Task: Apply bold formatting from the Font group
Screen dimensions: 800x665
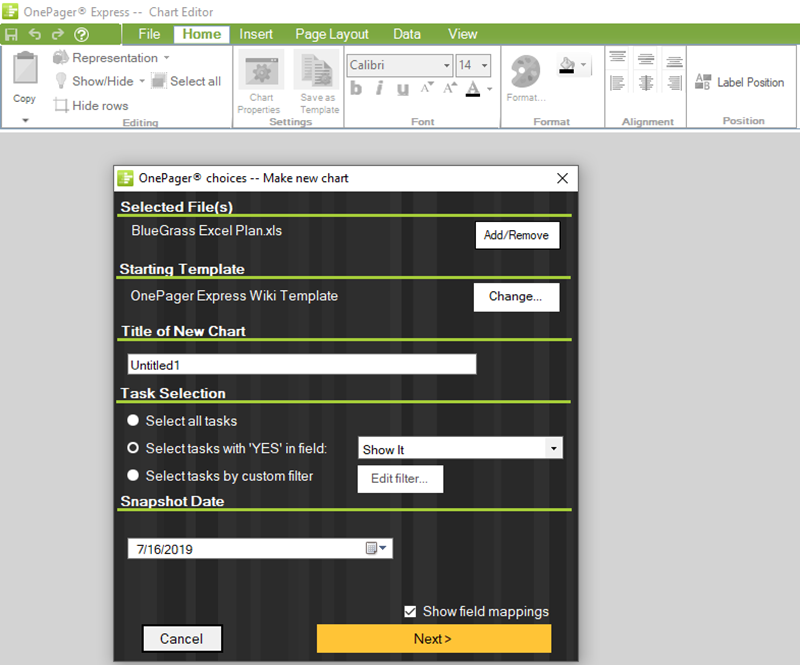Action: 356,89
